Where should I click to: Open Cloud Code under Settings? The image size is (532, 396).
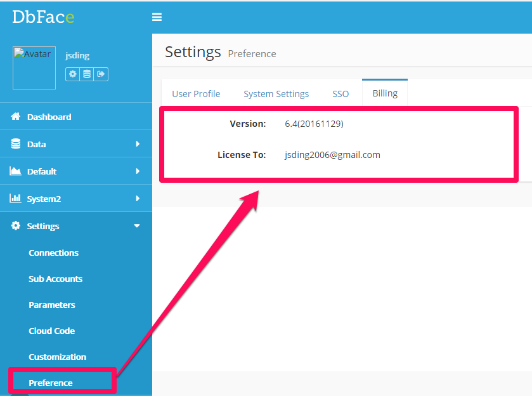(x=52, y=331)
